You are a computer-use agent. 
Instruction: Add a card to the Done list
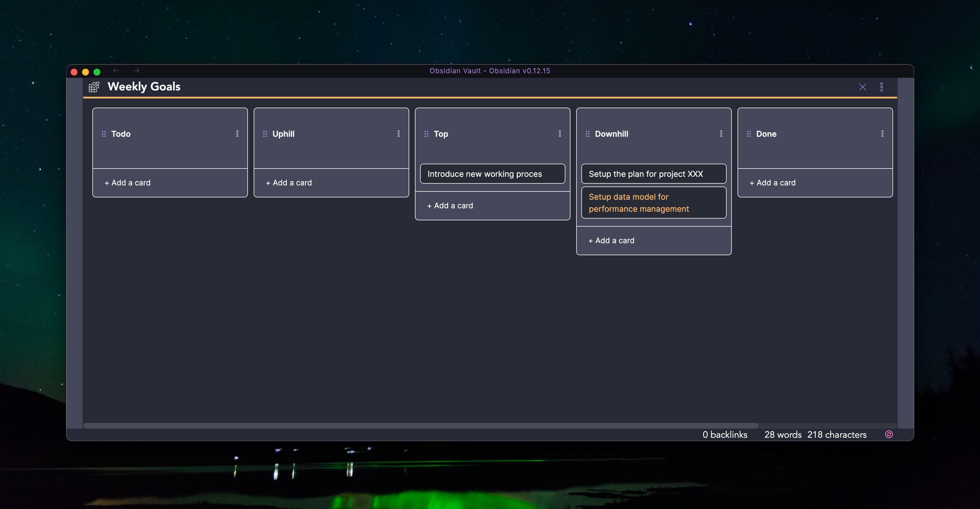[x=773, y=183]
